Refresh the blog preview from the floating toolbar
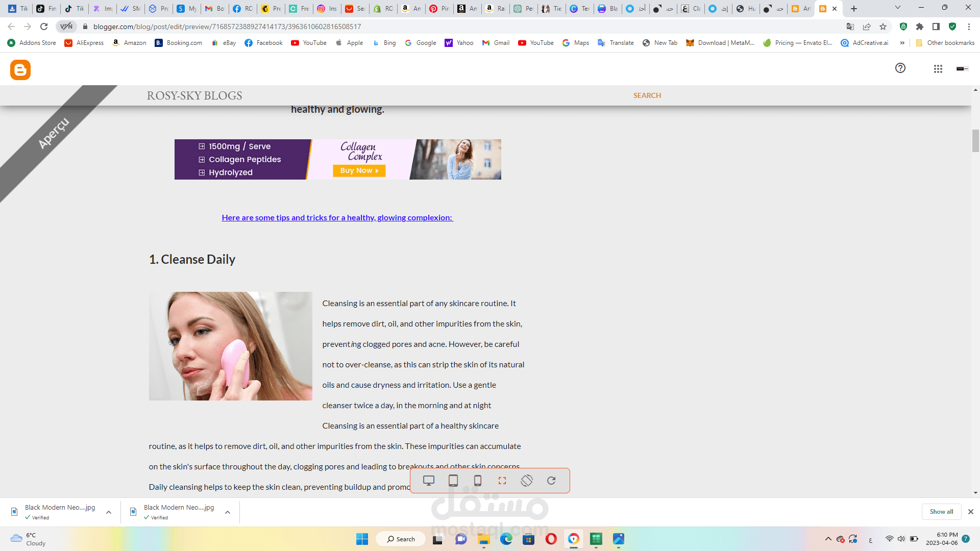The width and height of the screenshot is (980, 551). point(551,481)
